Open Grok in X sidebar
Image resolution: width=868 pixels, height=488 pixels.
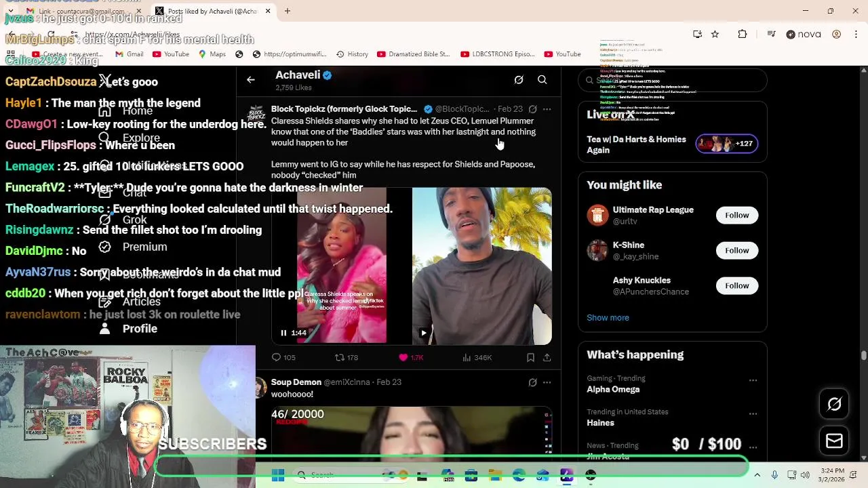pyautogui.click(x=123, y=220)
